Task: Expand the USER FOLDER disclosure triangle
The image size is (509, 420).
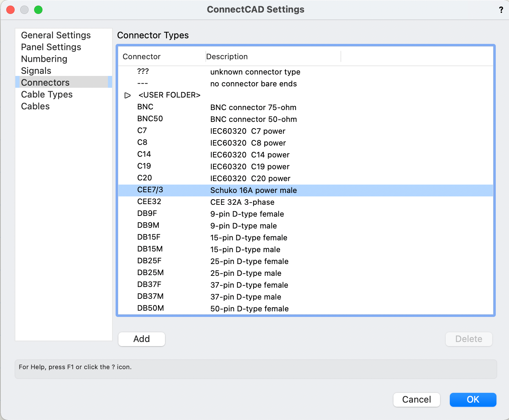Action: pyautogui.click(x=127, y=95)
